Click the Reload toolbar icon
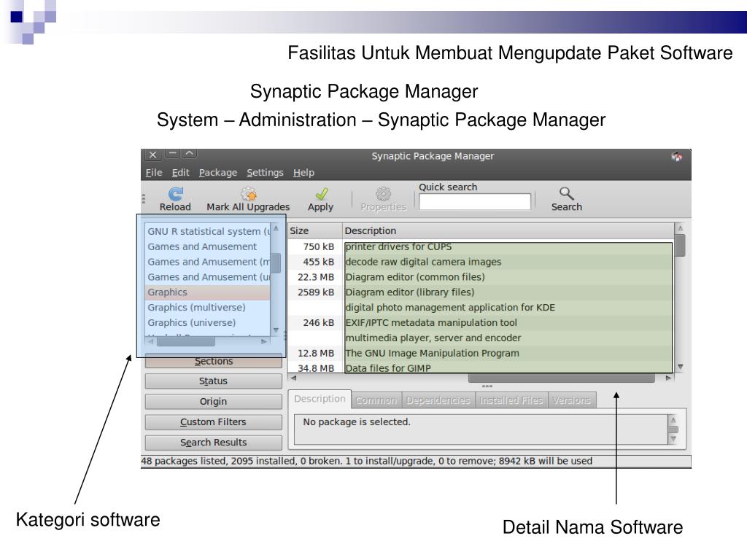747x560 pixels. [x=176, y=193]
